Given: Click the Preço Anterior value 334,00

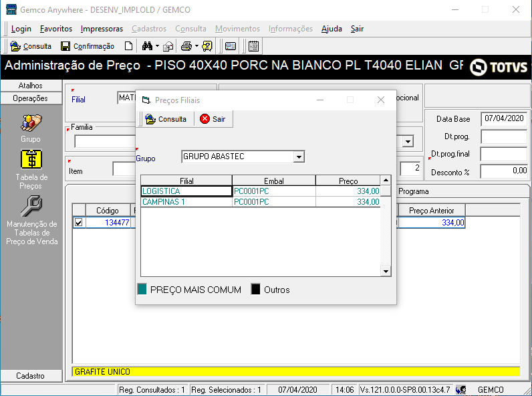Looking at the screenshot, I should point(431,223).
